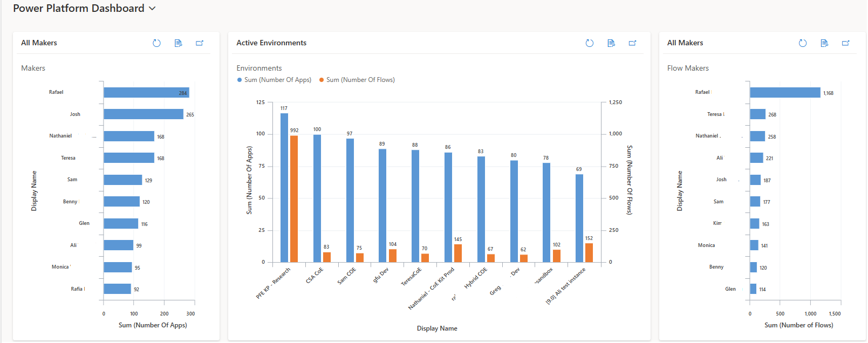Click Monica's 141 flows bar
This screenshot has width=868, height=343.
pyautogui.click(x=754, y=245)
